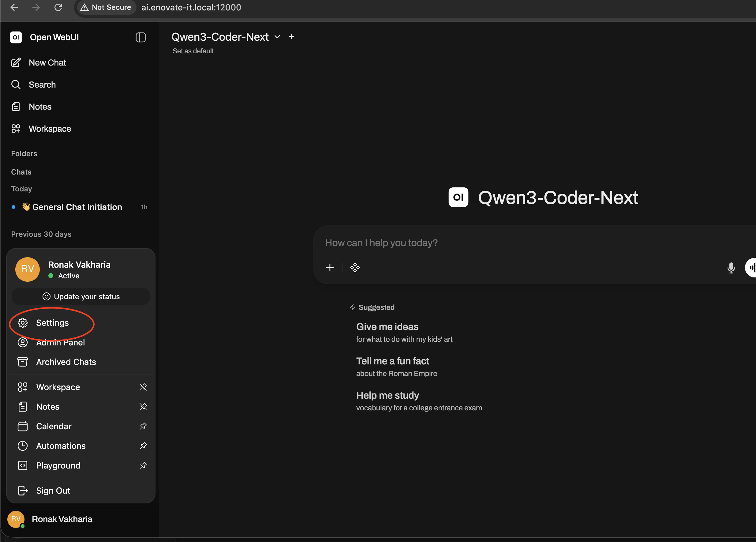756x542 pixels.
Task: Click the Active status text
Action: pyautogui.click(x=69, y=276)
